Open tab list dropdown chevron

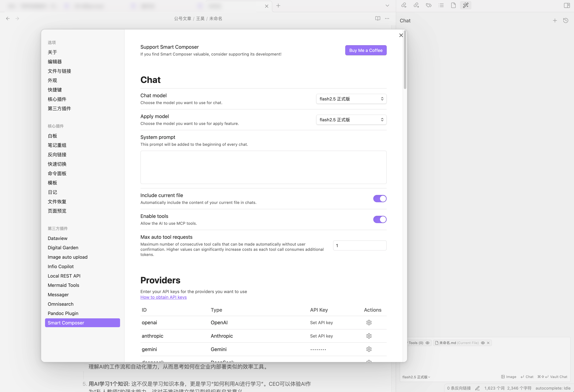coord(387,6)
